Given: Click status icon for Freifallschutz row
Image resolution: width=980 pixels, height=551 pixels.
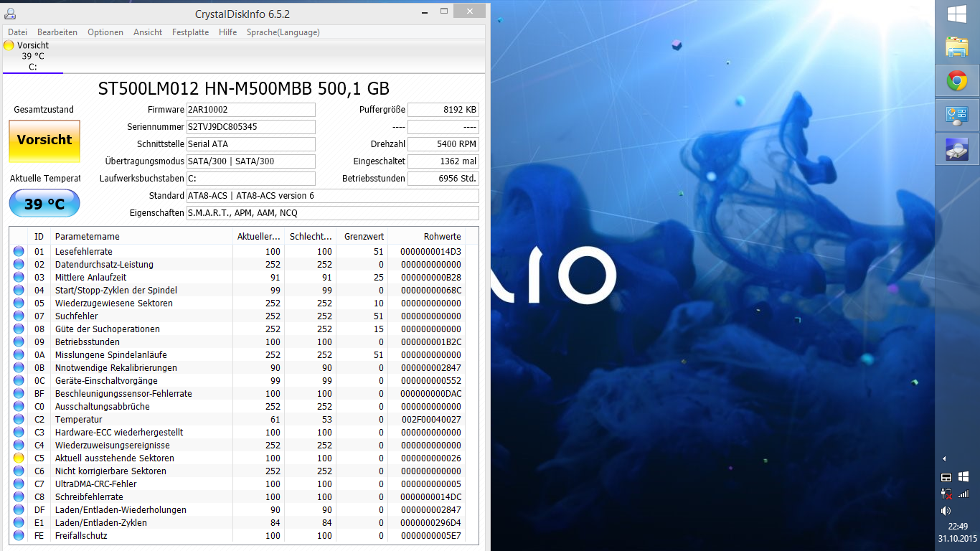Looking at the screenshot, I should (19, 536).
